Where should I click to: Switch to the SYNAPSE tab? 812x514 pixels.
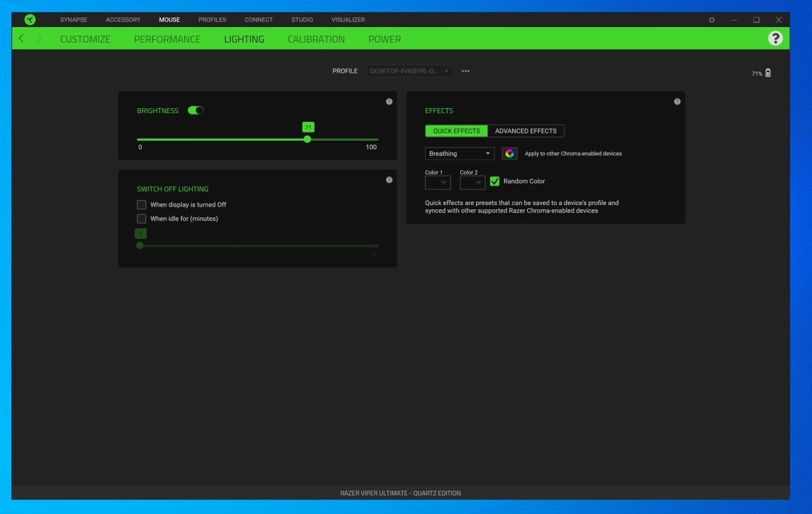click(x=74, y=20)
